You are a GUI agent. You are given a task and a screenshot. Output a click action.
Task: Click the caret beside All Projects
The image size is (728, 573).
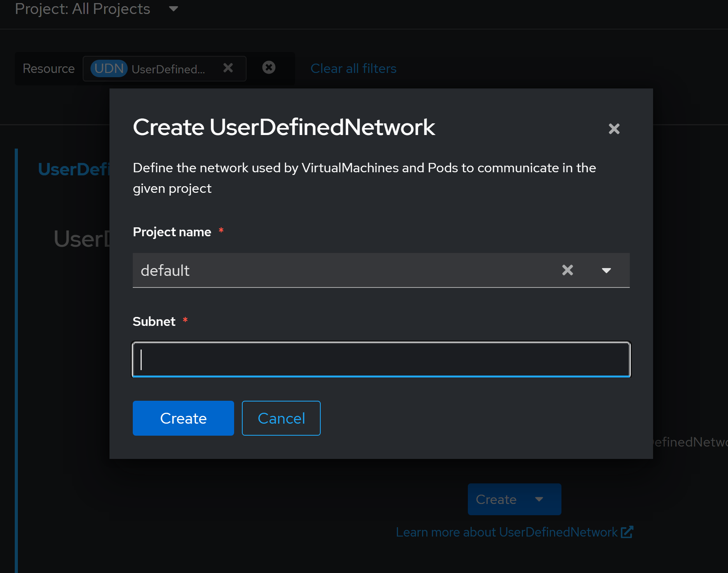coord(174,9)
